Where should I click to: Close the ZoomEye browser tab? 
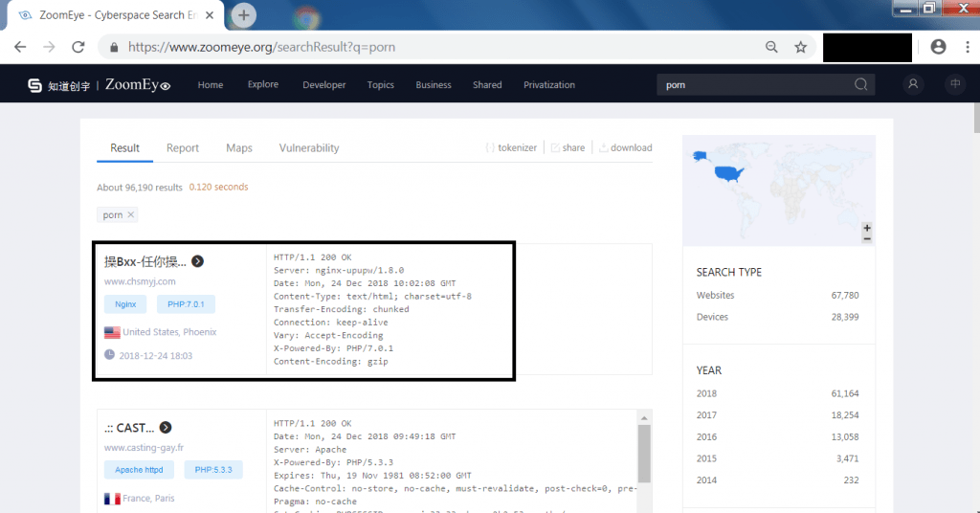coord(210,15)
